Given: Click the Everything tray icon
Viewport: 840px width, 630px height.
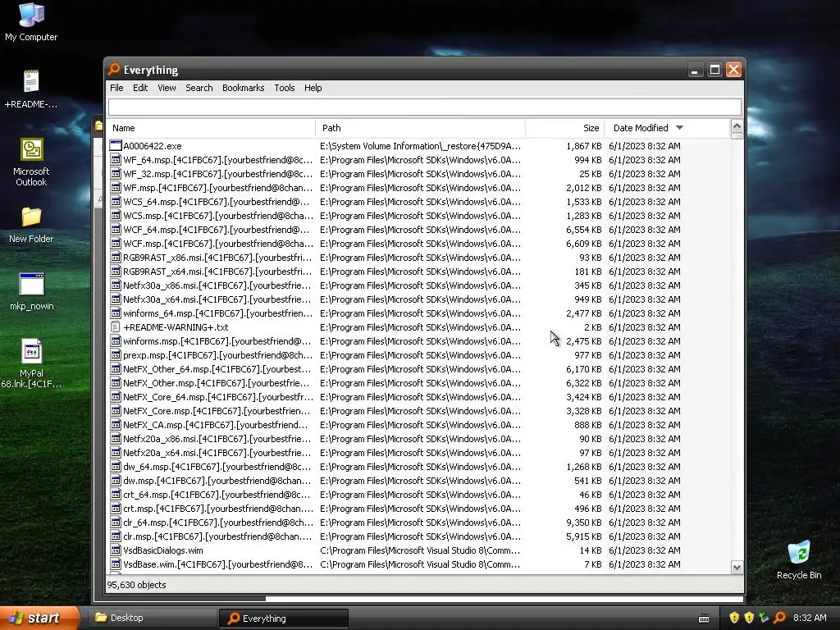Looking at the screenshot, I should pos(779,618).
